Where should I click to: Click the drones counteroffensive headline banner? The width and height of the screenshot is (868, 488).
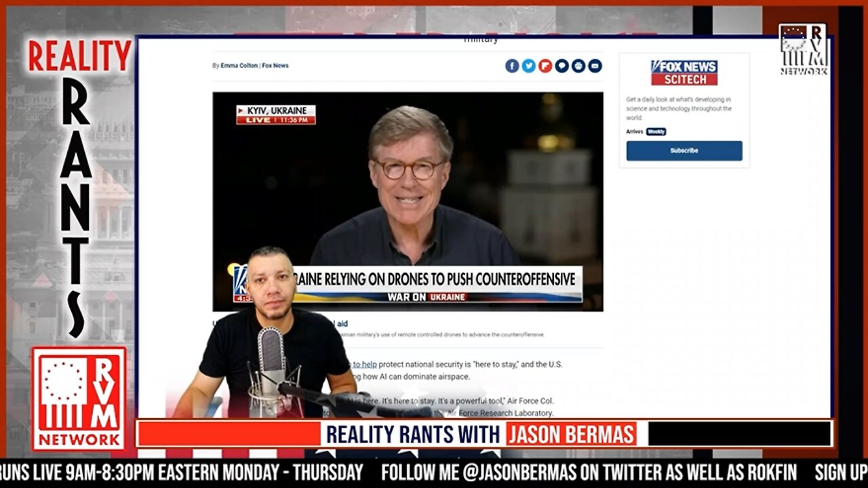[x=434, y=279]
